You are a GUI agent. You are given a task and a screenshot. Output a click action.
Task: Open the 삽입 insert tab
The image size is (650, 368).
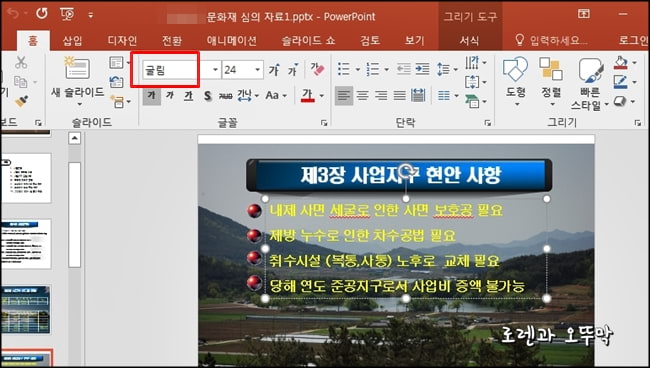point(73,41)
